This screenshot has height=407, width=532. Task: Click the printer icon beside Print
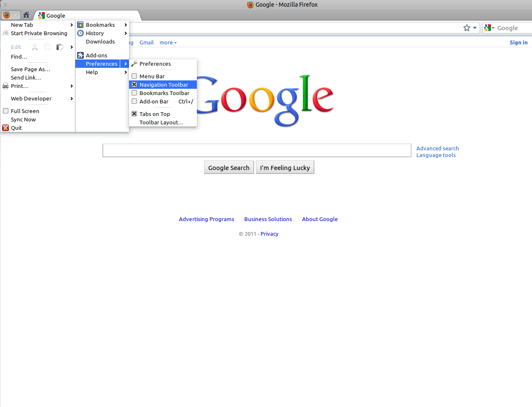coord(5,86)
